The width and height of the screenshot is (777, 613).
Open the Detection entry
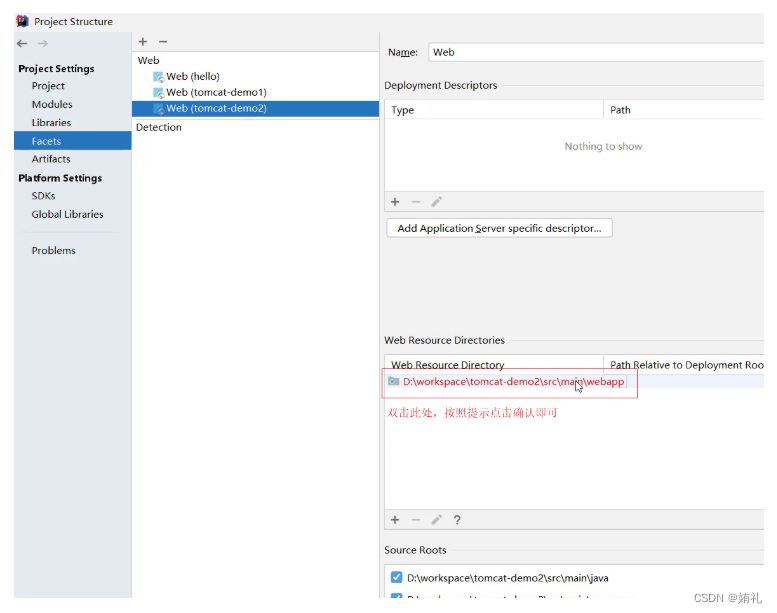point(159,127)
